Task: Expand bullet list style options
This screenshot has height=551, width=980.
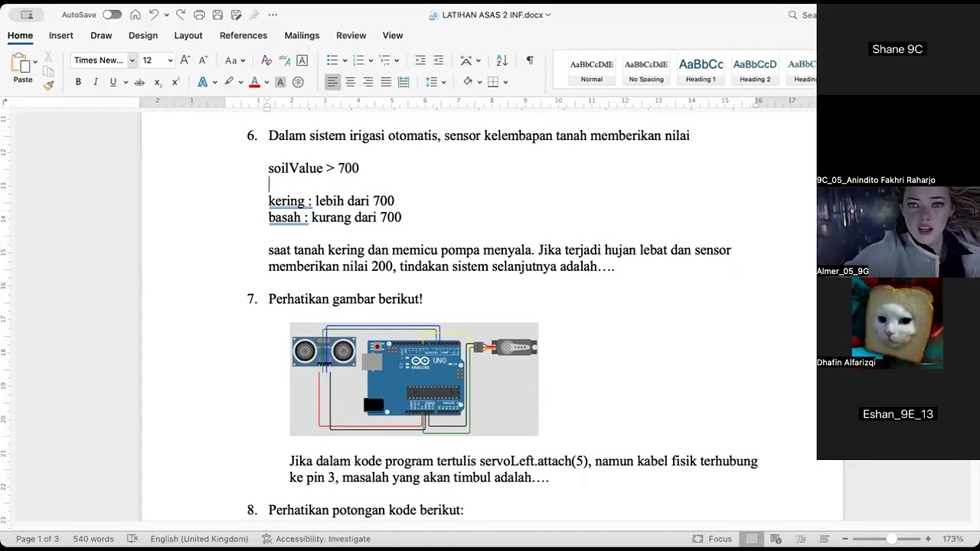Action: pyautogui.click(x=345, y=60)
